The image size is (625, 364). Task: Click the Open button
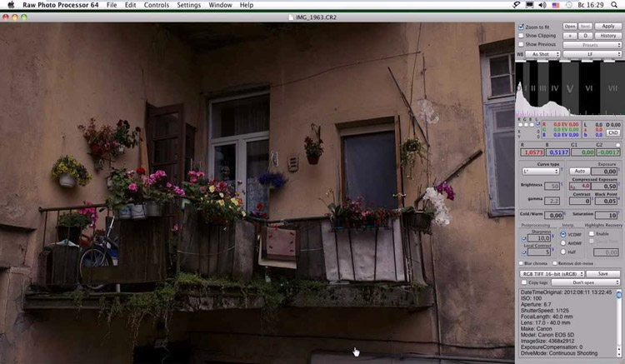pyautogui.click(x=570, y=27)
